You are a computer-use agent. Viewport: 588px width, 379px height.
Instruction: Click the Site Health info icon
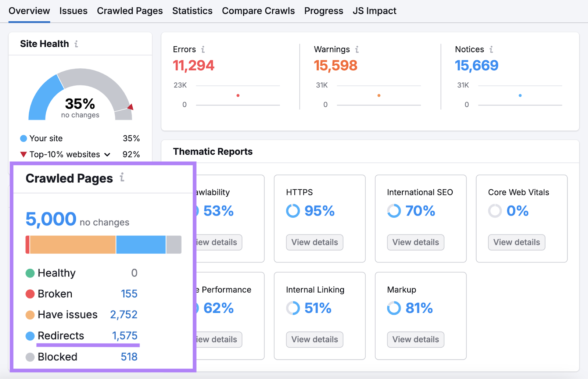76,43
